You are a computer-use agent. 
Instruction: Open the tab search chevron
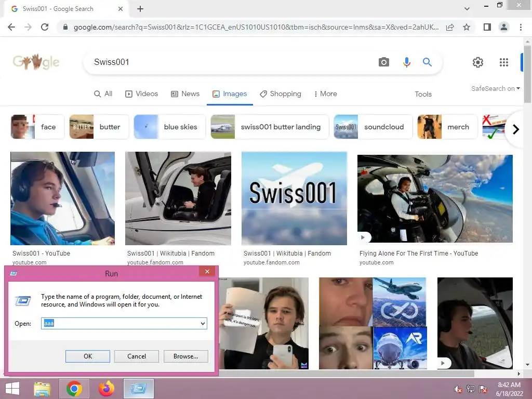(x=467, y=9)
